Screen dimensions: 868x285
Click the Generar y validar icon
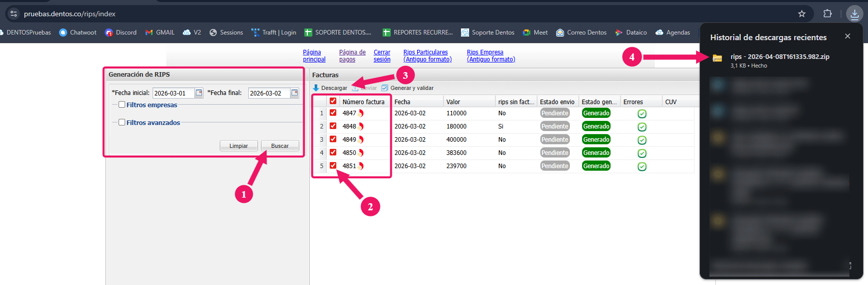coord(385,88)
